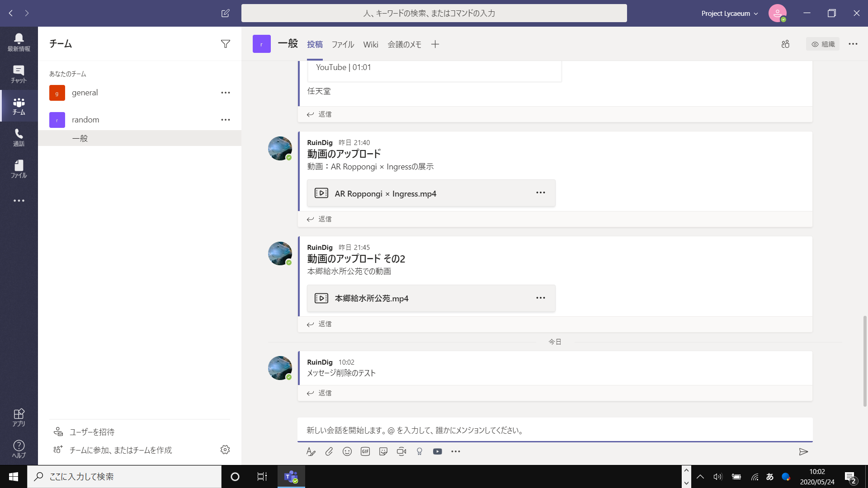
Task: Open the GIF picker
Action: click(x=365, y=451)
